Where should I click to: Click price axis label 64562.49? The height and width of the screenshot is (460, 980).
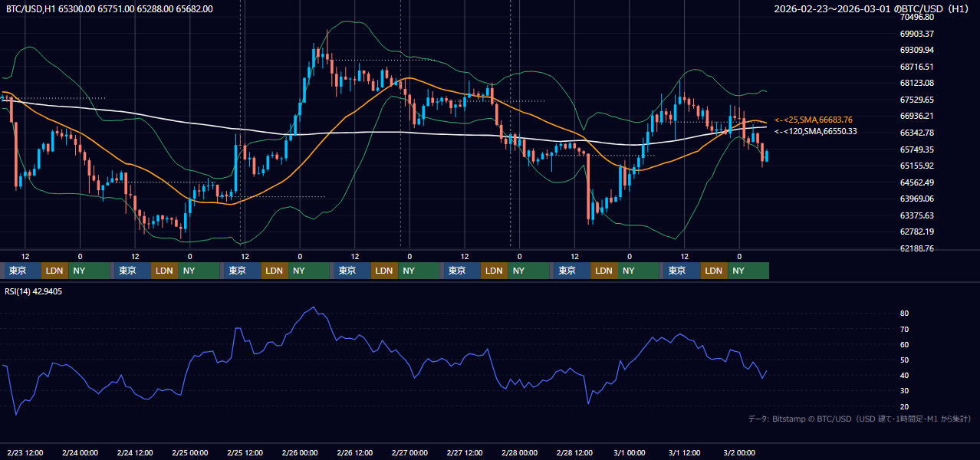click(x=916, y=182)
